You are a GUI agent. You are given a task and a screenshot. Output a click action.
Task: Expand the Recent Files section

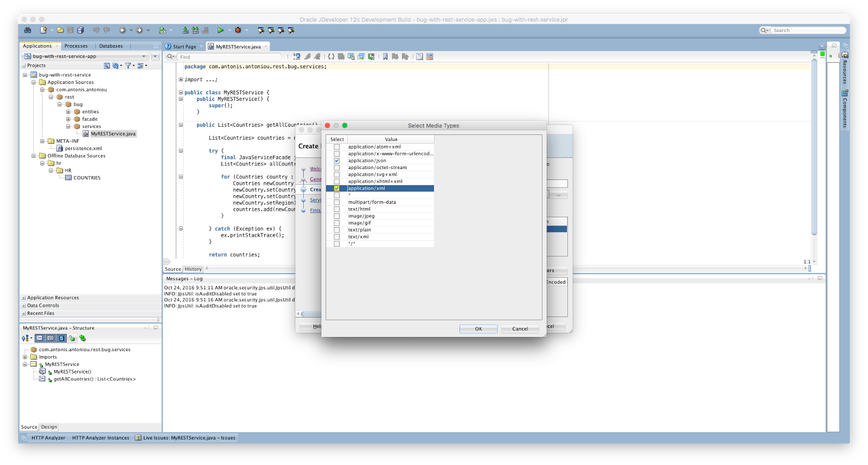click(x=23, y=313)
